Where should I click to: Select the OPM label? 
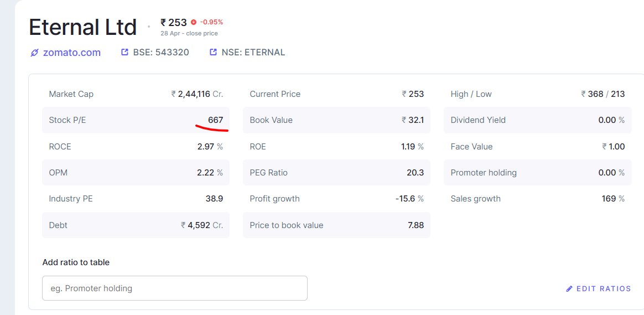pos(58,173)
